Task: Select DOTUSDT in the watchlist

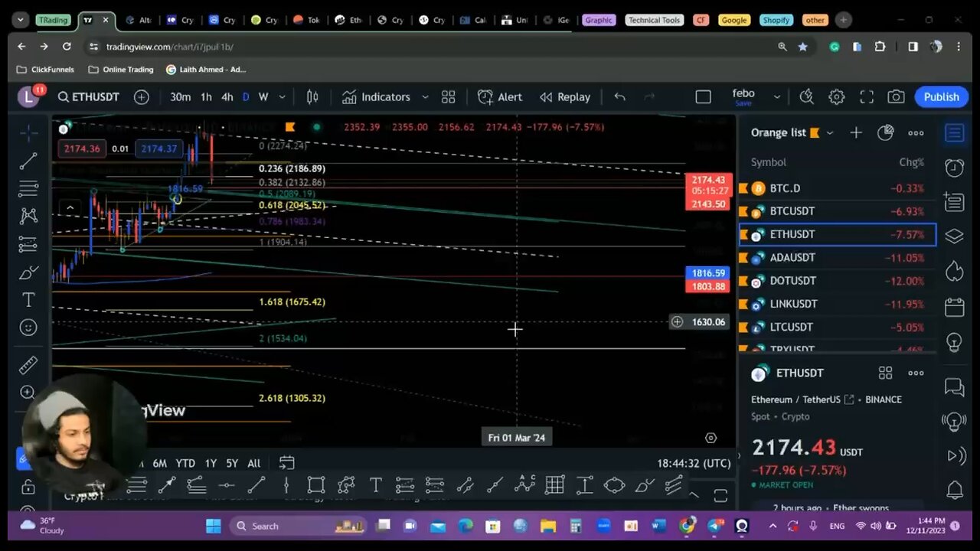Action: coord(837,281)
